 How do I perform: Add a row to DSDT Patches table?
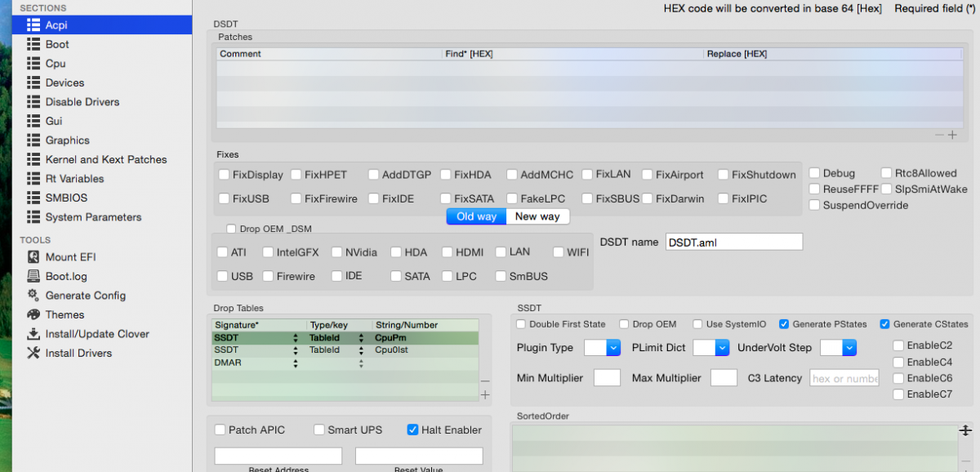952,135
